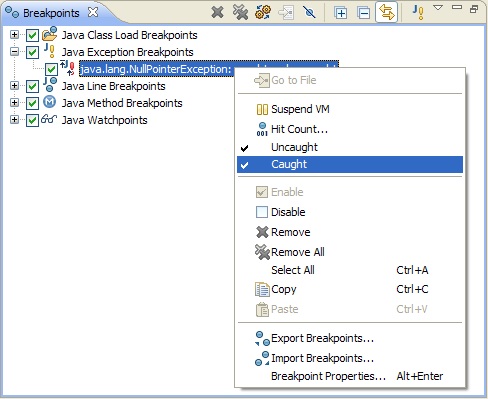Select Java Method Breakpoints row

tap(122, 103)
